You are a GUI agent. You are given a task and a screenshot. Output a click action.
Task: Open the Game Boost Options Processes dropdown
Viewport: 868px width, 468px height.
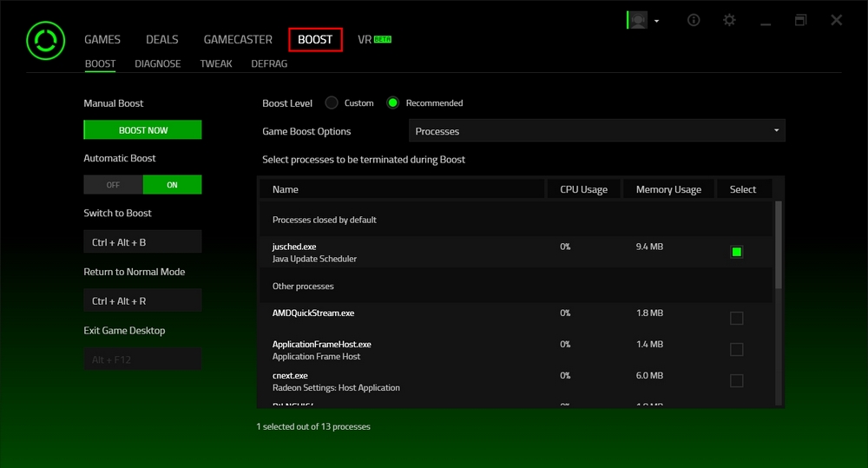596,131
